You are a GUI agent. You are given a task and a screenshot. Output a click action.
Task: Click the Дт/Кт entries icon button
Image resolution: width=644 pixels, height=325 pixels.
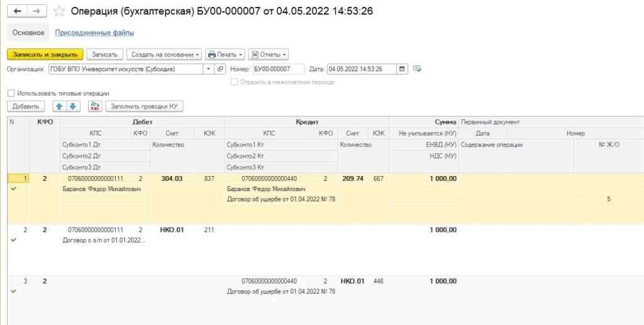pos(95,106)
